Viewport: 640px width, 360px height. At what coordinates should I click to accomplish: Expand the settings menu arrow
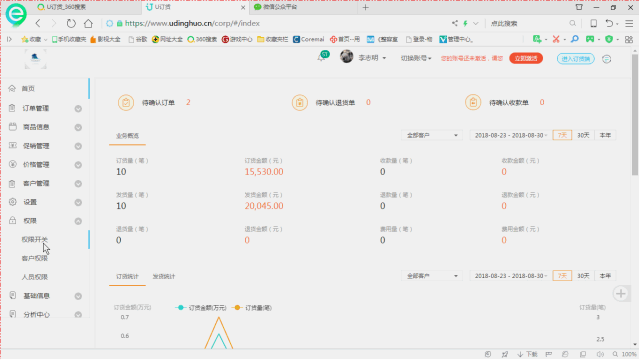point(78,202)
